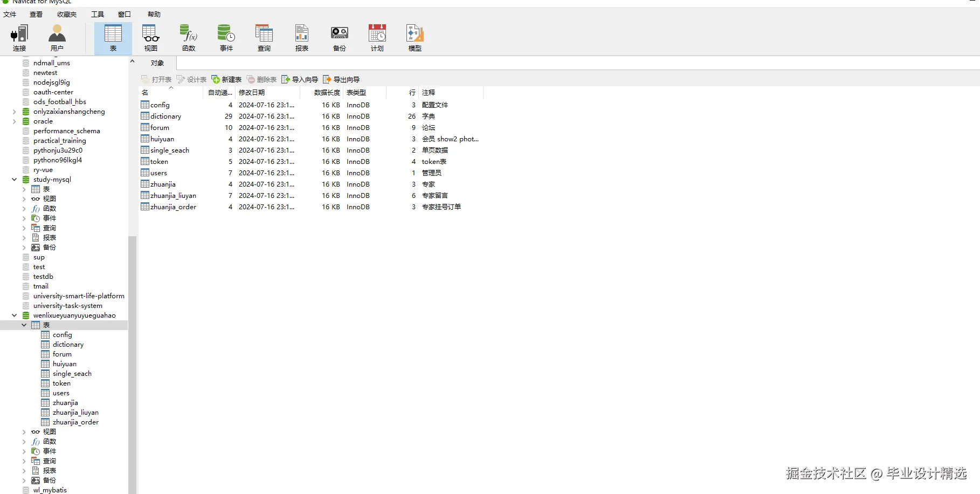Open the 帮助 menu
The width and height of the screenshot is (980, 494).
point(154,15)
